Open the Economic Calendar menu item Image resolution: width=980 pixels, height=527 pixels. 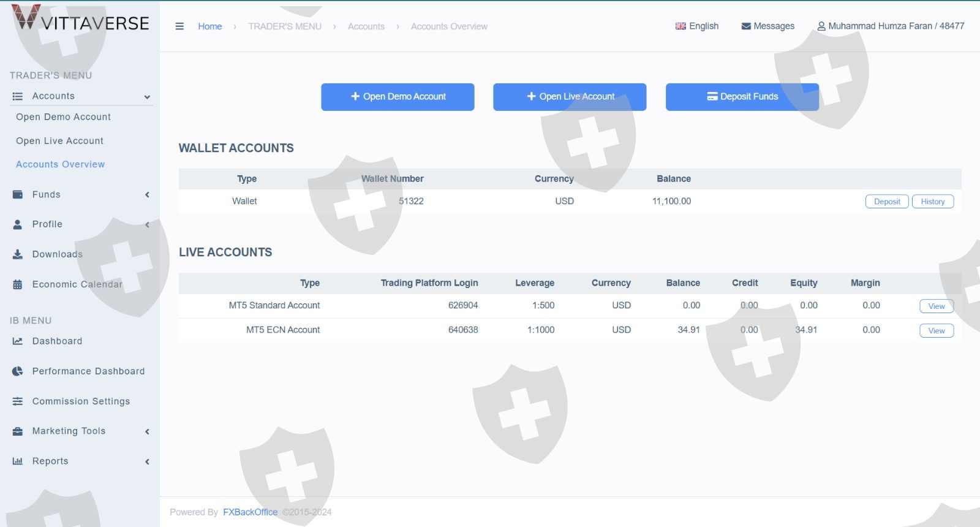(x=77, y=284)
